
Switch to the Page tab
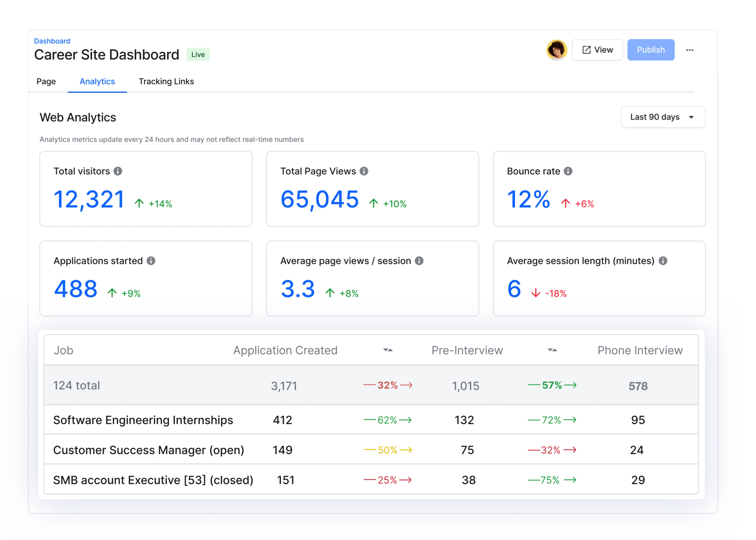coord(46,81)
